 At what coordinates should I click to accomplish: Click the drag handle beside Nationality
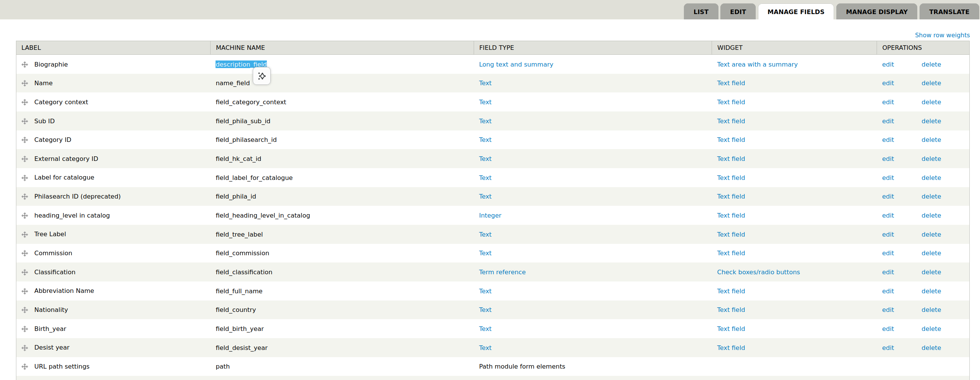pos(25,310)
